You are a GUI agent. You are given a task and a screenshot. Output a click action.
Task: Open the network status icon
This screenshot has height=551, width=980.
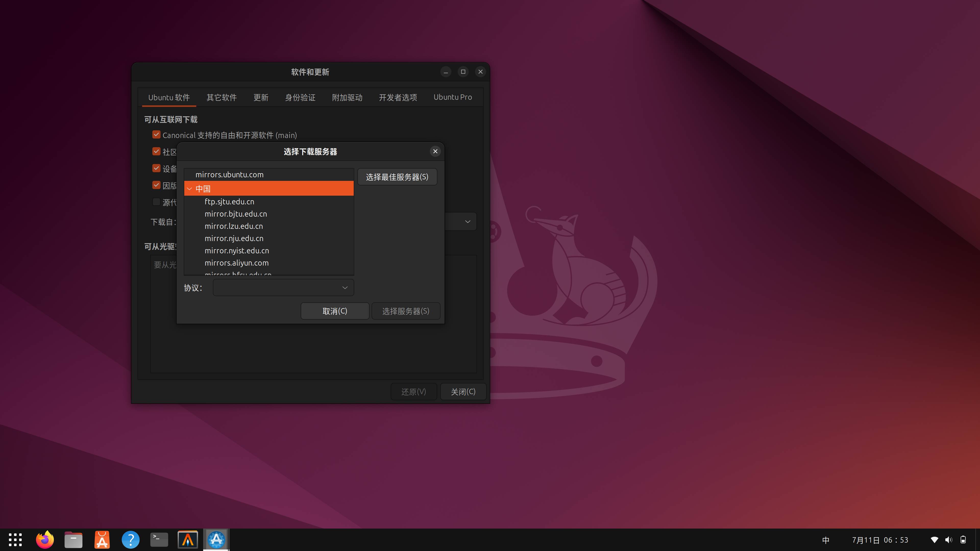(934, 540)
